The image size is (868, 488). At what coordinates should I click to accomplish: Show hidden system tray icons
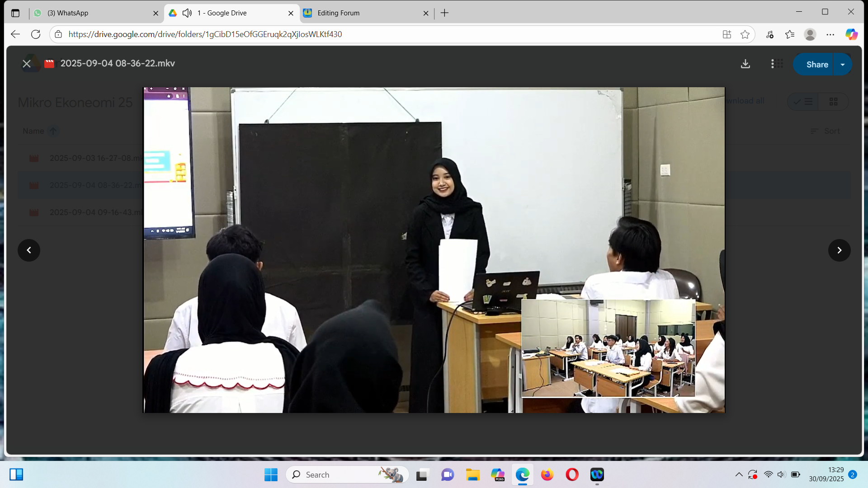[x=739, y=474]
